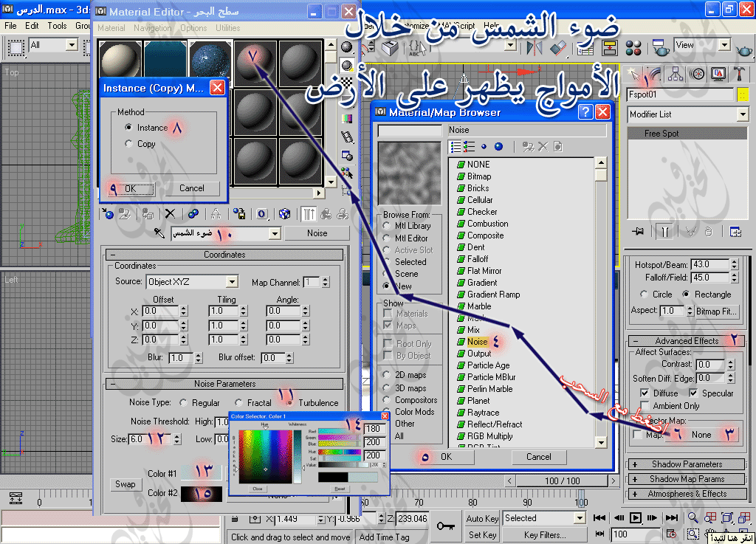Click Get Material icon in Material Editor
Screen dimensions: 756x544
[x=108, y=214]
